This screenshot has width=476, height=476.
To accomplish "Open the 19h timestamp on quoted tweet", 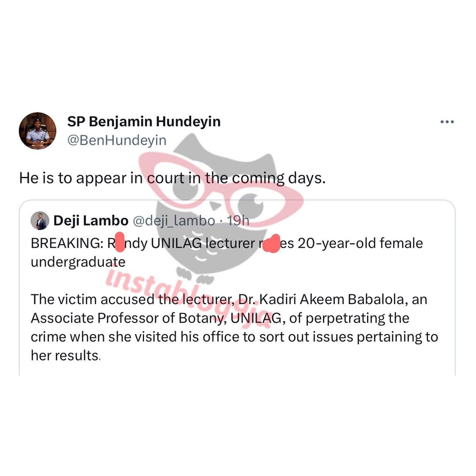I will 238,221.
